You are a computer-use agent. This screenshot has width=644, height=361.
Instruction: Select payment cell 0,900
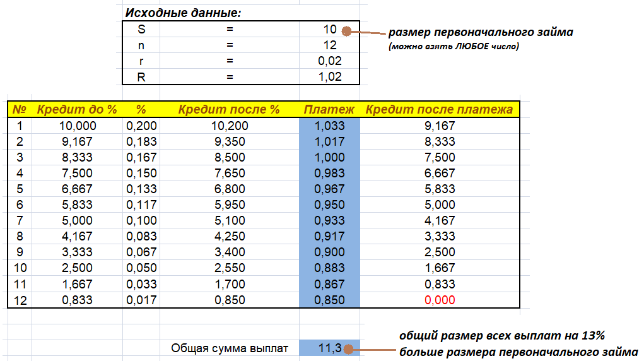(x=329, y=252)
